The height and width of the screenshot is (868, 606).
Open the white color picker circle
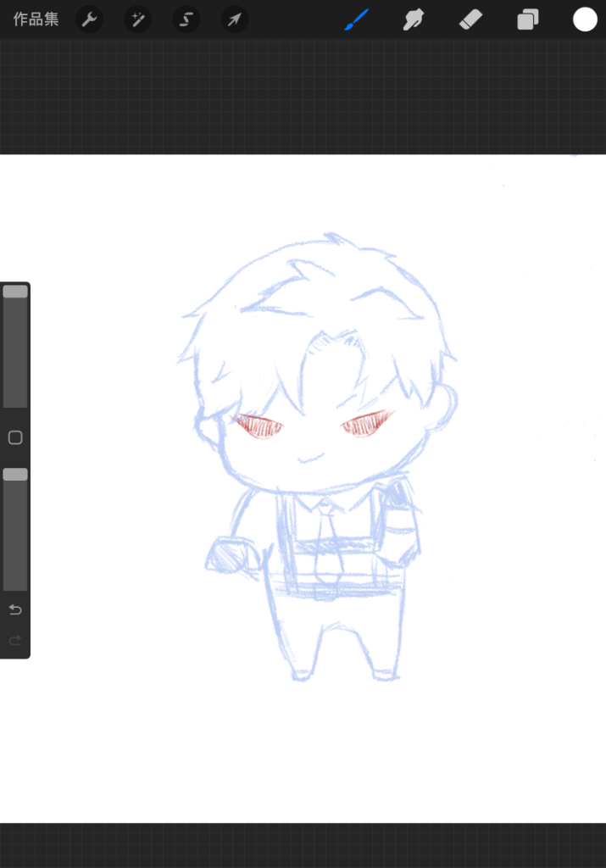tap(585, 19)
